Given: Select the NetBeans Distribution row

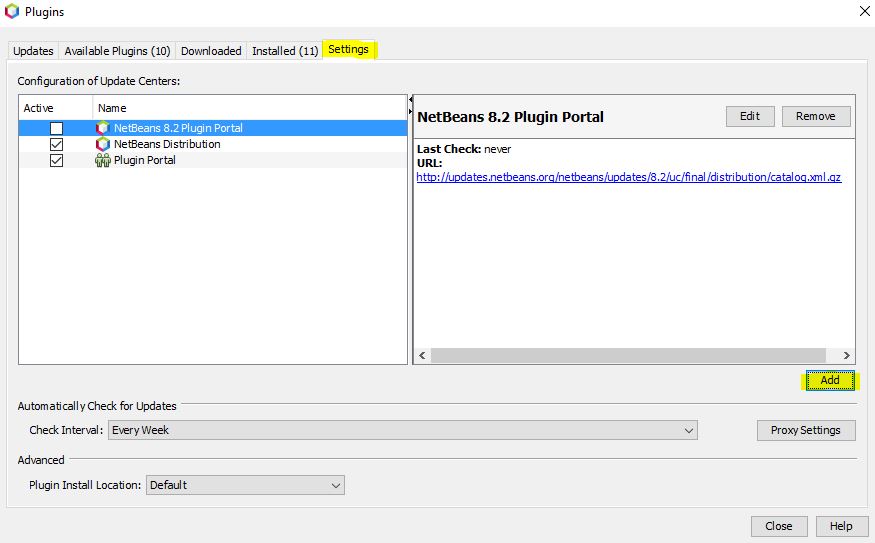Looking at the screenshot, I should (213, 144).
